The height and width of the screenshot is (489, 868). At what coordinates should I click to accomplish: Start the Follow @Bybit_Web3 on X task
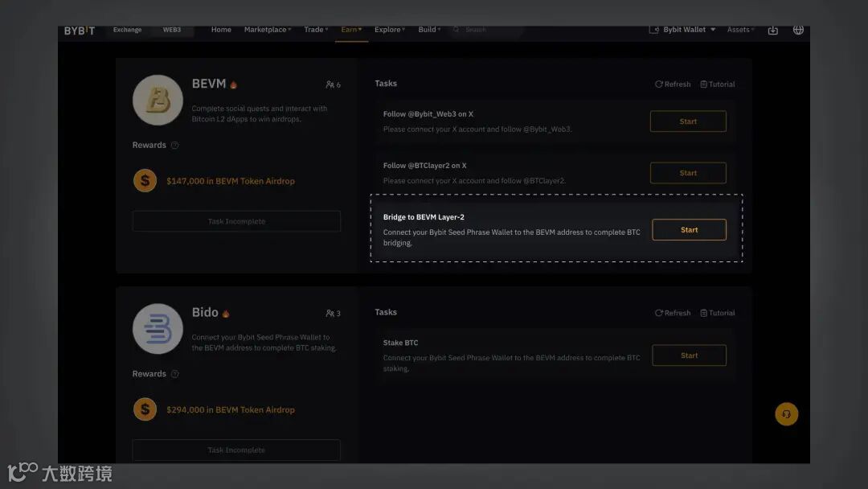point(688,121)
